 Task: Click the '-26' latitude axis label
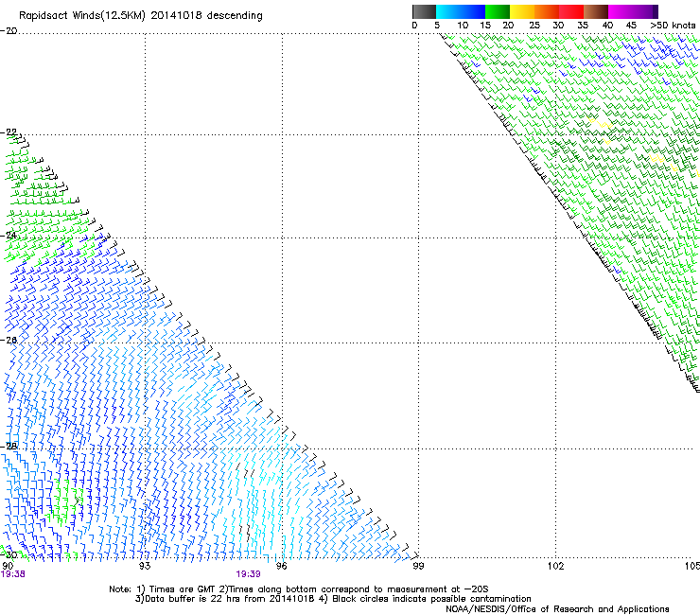tap(9, 341)
